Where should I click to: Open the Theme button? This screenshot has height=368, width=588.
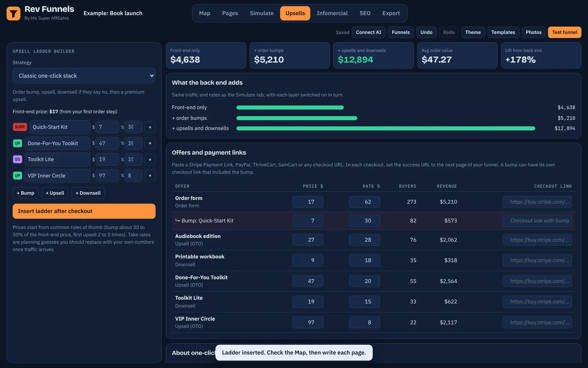[473, 32]
